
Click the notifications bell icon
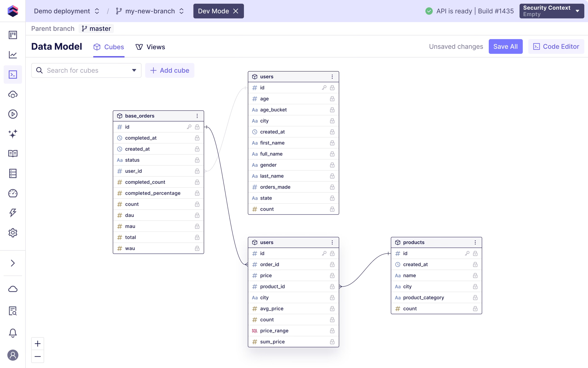tap(13, 333)
